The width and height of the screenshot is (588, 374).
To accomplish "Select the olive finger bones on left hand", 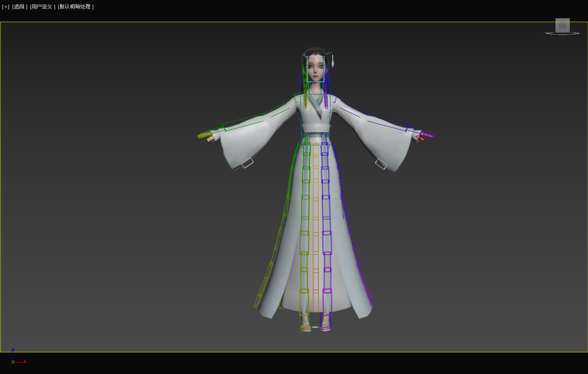I will pos(204,135).
